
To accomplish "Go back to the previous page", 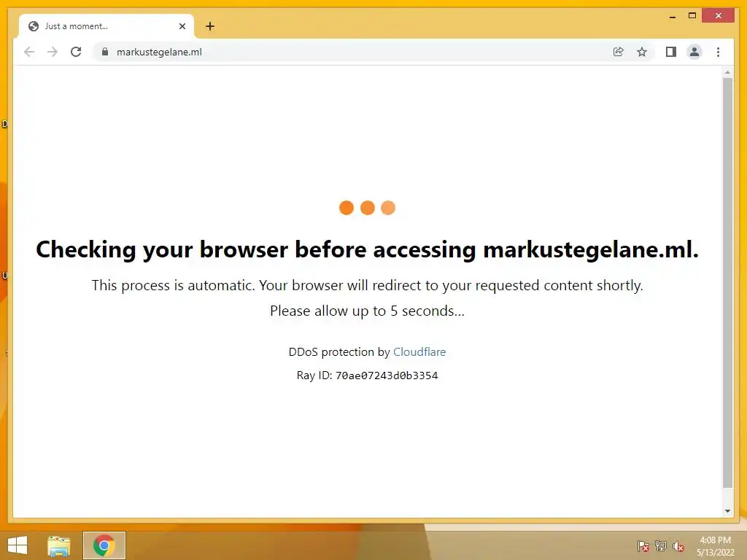I will [x=29, y=52].
